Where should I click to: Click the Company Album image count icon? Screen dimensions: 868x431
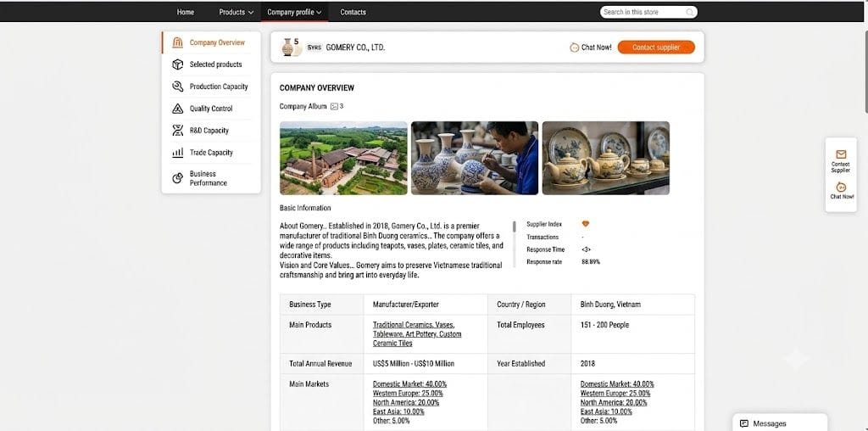(334, 106)
